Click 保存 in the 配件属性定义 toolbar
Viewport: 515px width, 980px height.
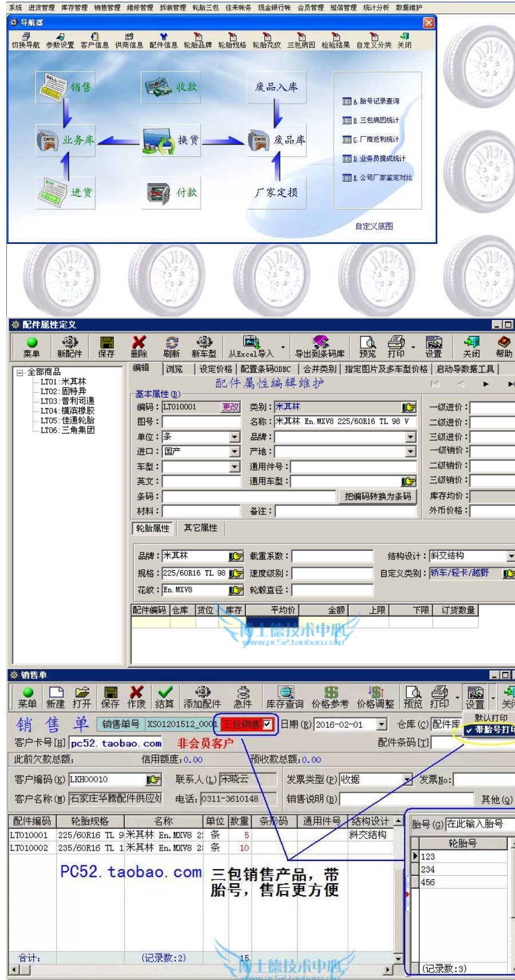(106, 347)
